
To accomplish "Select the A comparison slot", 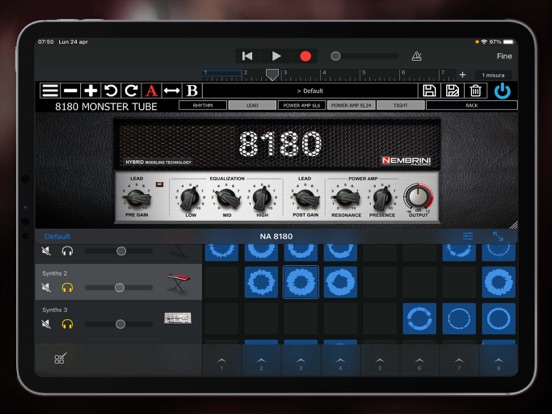I will tap(151, 91).
